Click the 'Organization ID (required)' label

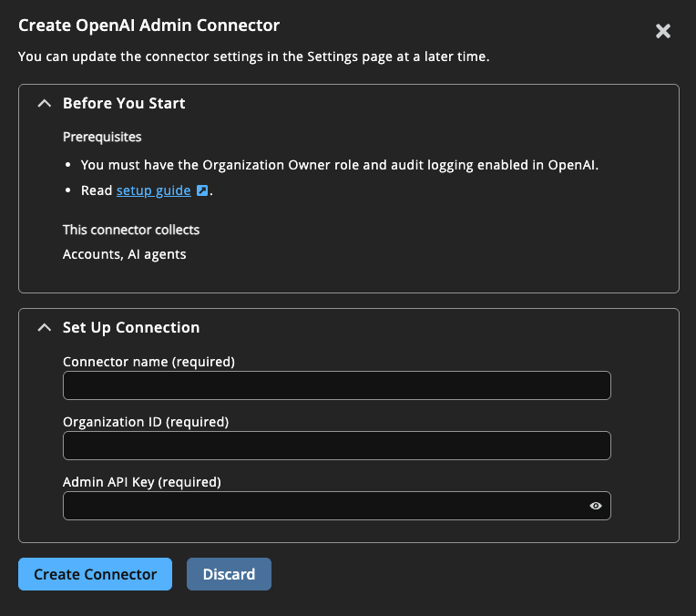click(x=146, y=422)
